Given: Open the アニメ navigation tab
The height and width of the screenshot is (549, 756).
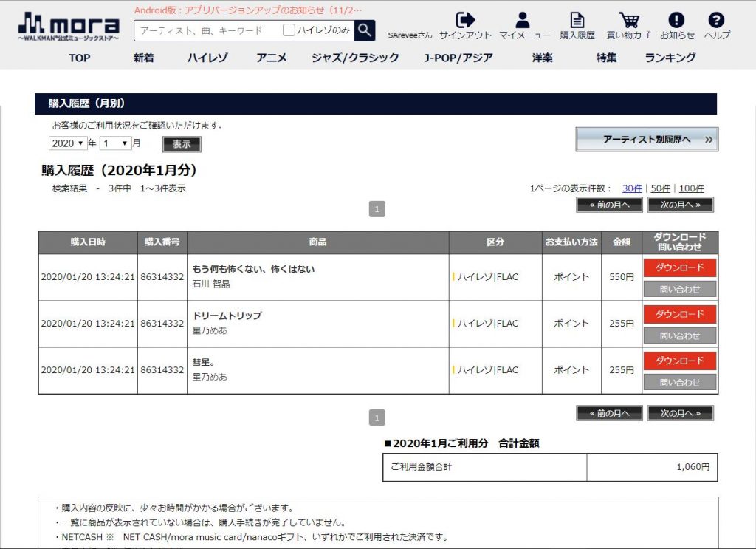Looking at the screenshot, I should 272,58.
